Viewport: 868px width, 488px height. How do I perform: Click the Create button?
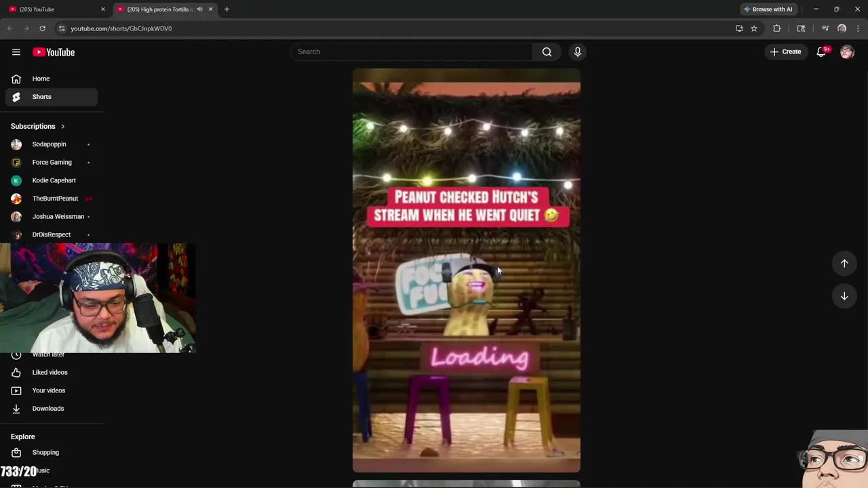786,52
